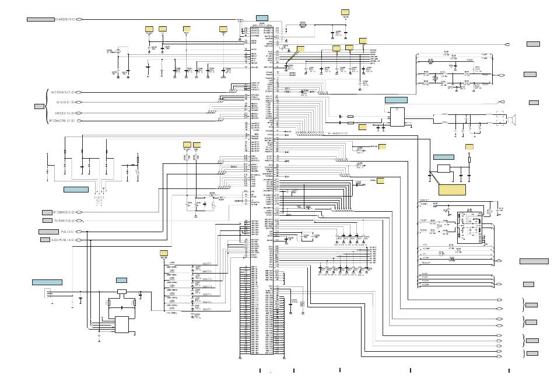Click the CHARGER(1:0) signal label
The height and width of the screenshot is (392, 554).
click(65, 19)
